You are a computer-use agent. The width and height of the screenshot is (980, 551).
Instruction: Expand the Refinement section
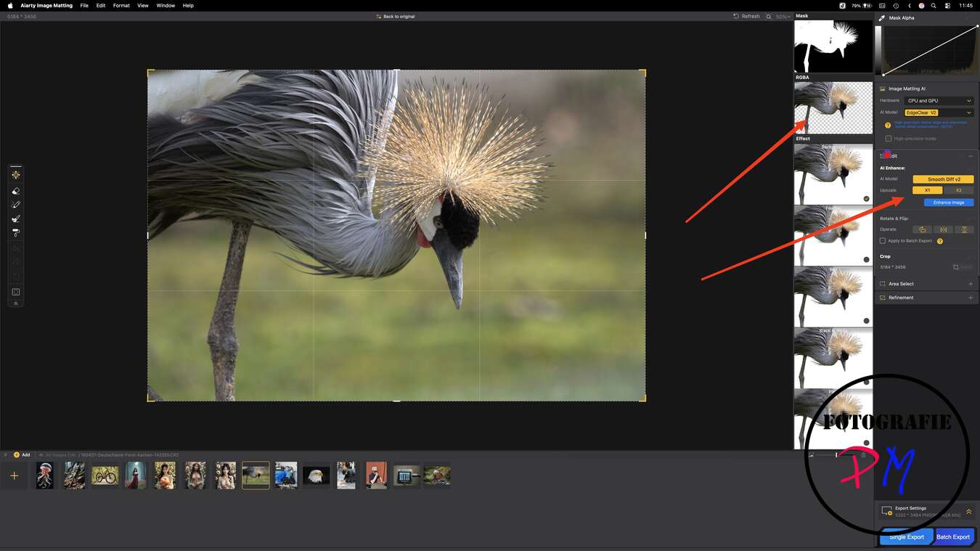click(970, 298)
